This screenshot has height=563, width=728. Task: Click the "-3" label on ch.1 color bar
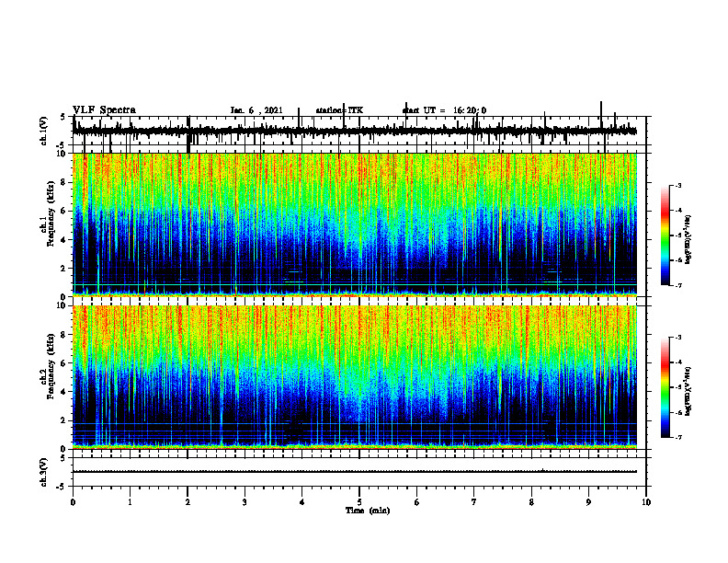click(x=678, y=185)
